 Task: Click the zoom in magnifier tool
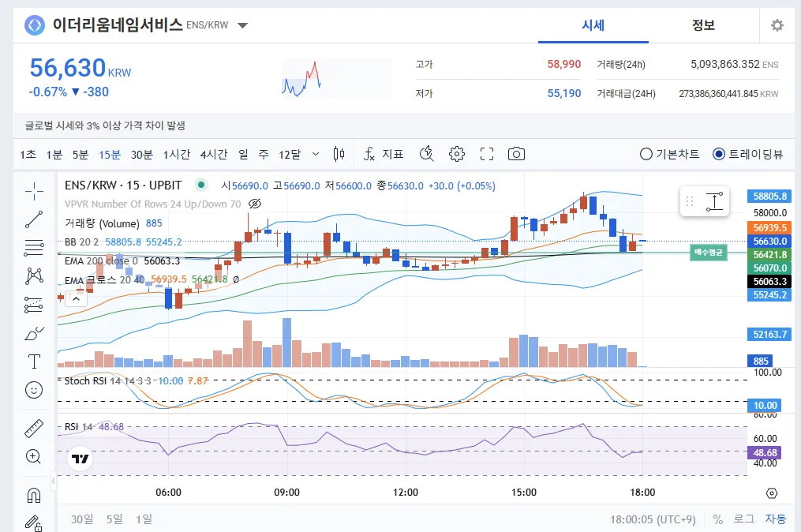click(x=34, y=456)
